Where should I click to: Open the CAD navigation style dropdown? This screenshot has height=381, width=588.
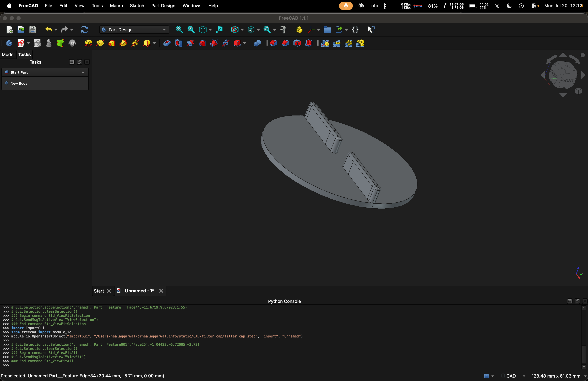(x=514, y=376)
